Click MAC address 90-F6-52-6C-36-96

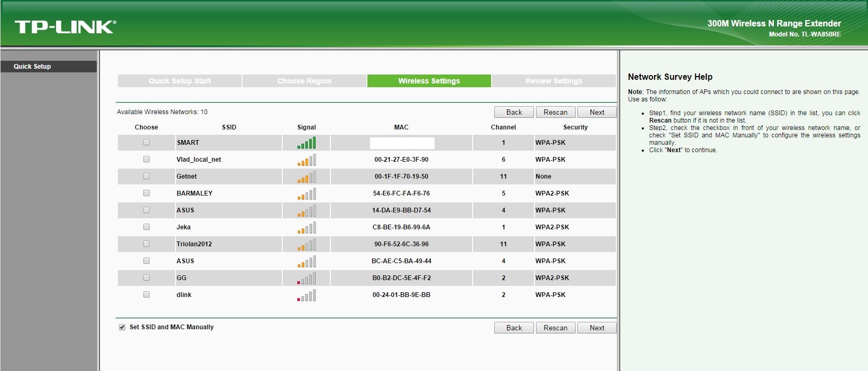tap(401, 244)
